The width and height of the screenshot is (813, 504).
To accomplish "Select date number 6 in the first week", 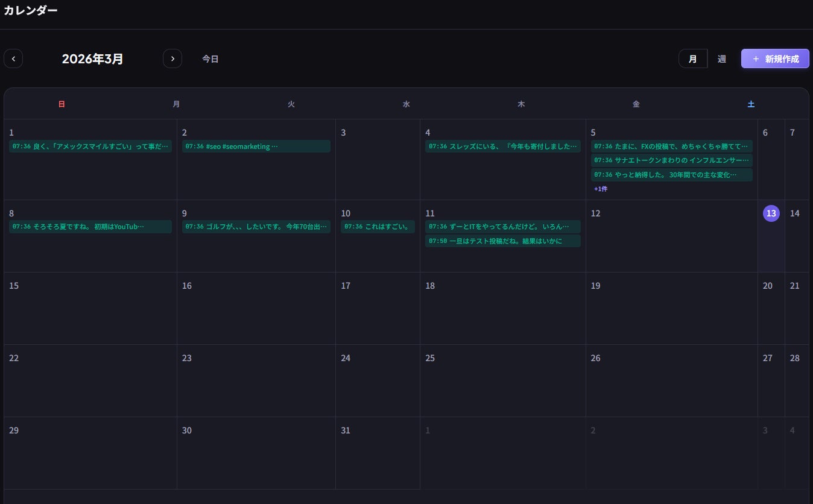I will pyautogui.click(x=765, y=133).
